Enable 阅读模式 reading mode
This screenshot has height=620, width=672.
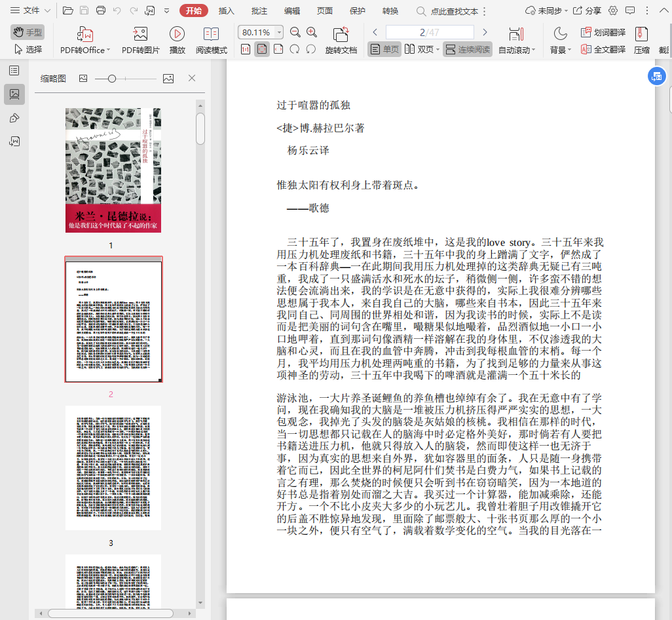tap(212, 41)
